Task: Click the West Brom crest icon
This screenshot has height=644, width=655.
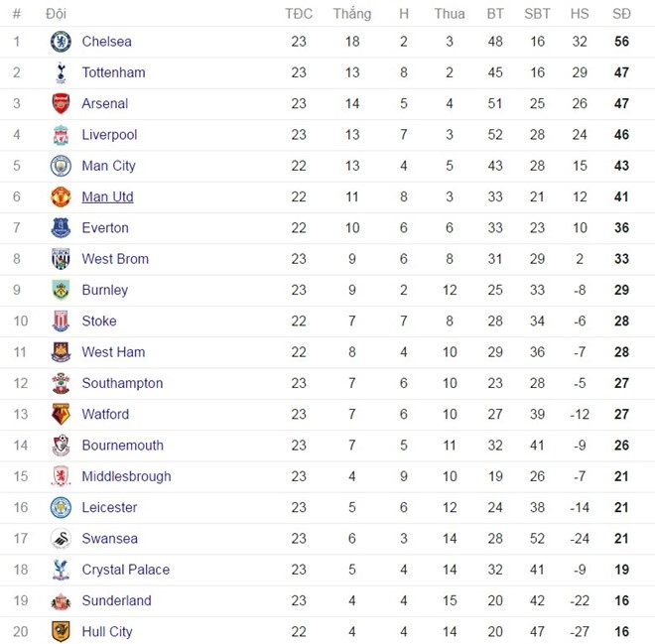Action: pyautogui.click(x=62, y=259)
